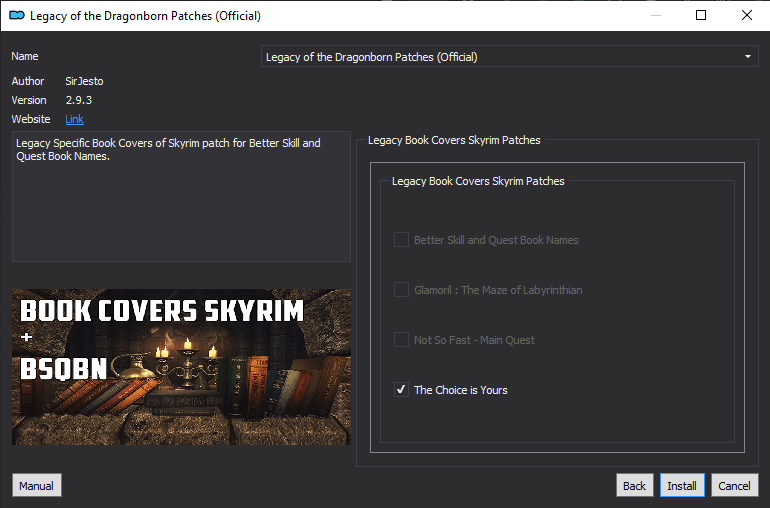Click the Mod Organizer window title icon
The width and height of the screenshot is (770, 508).
(17, 16)
